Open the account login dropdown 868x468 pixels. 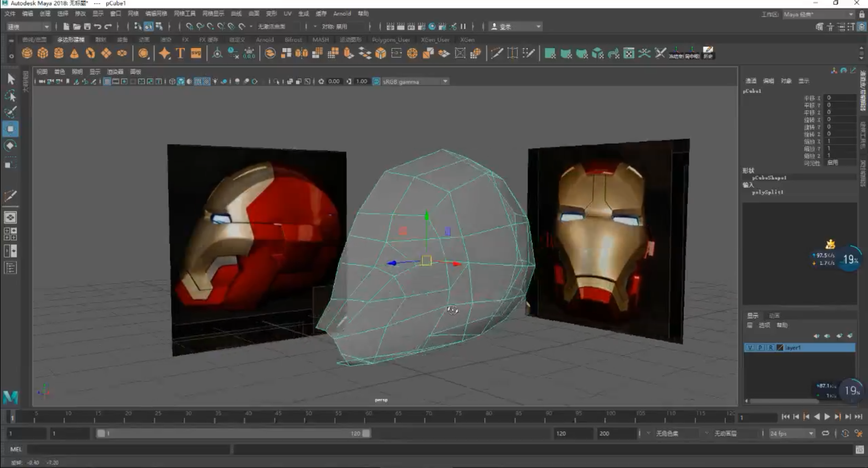click(516, 27)
